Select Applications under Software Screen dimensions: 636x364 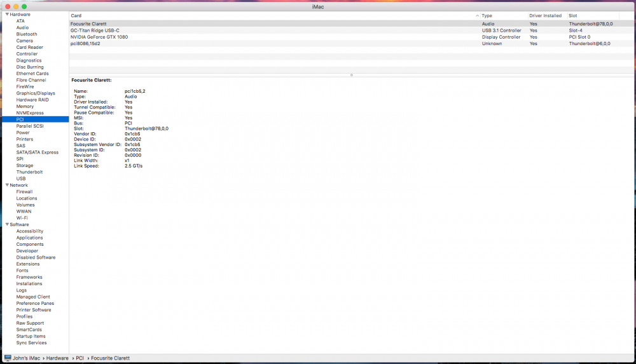pos(29,238)
